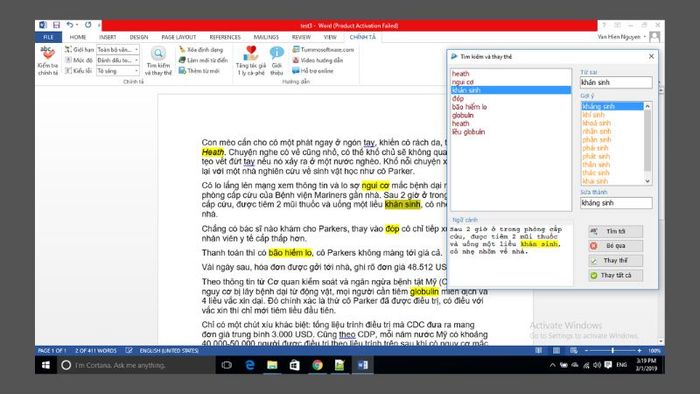The image size is (700, 394).
Task: Click Thêm từ mới in the ribbon
Action: [199, 71]
